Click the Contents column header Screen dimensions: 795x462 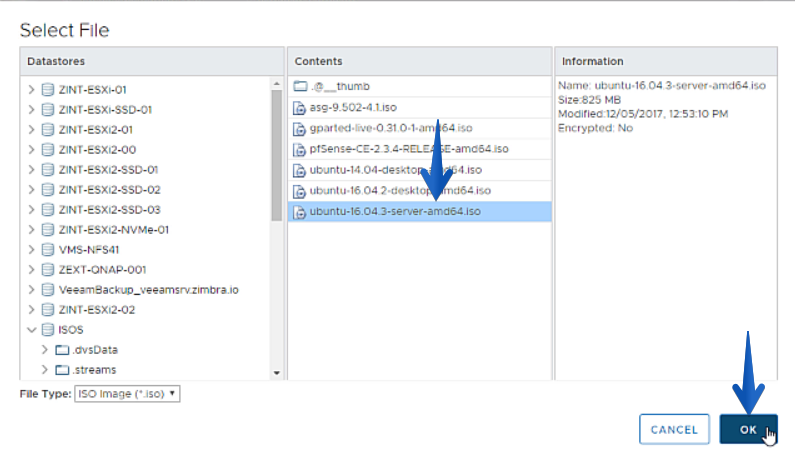point(419,61)
